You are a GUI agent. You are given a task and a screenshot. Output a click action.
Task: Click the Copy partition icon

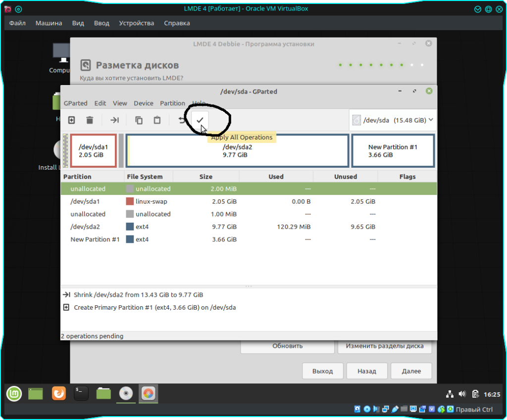[139, 120]
